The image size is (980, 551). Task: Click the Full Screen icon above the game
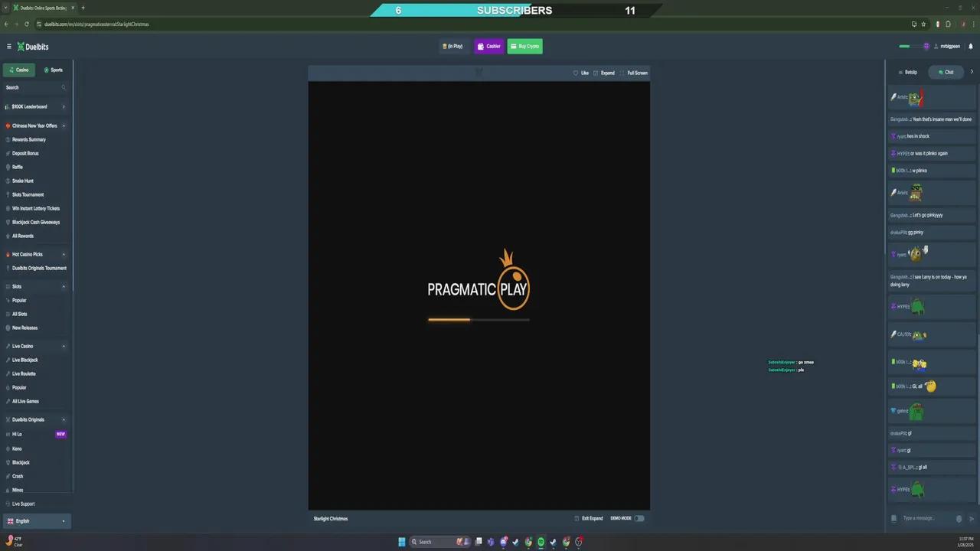pos(623,73)
